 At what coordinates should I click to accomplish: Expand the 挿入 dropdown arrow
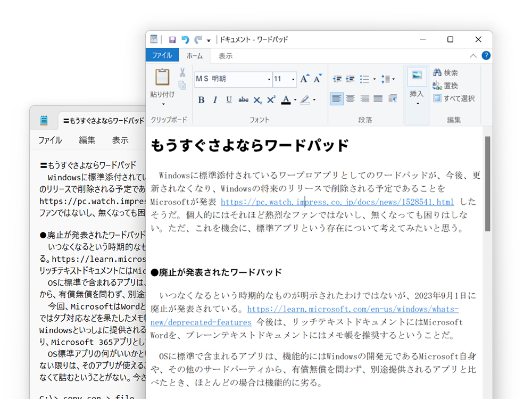[417, 104]
